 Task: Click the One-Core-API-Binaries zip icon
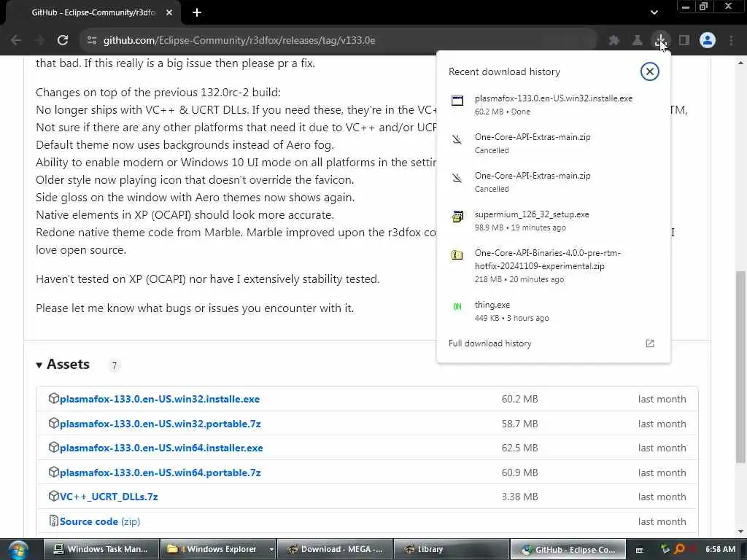[x=457, y=254]
